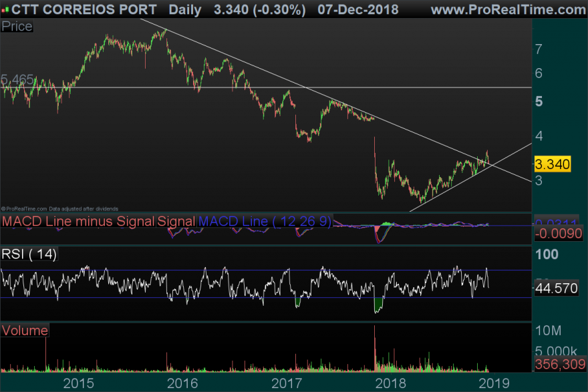This screenshot has height=392, width=588.
Task: Click price scale value 7
Action: 539,49
